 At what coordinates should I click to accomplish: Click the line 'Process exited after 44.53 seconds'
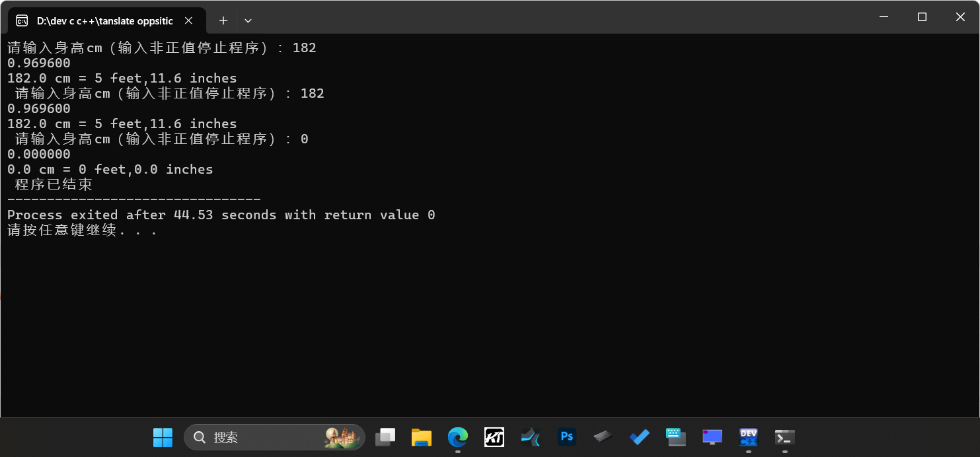point(221,215)
